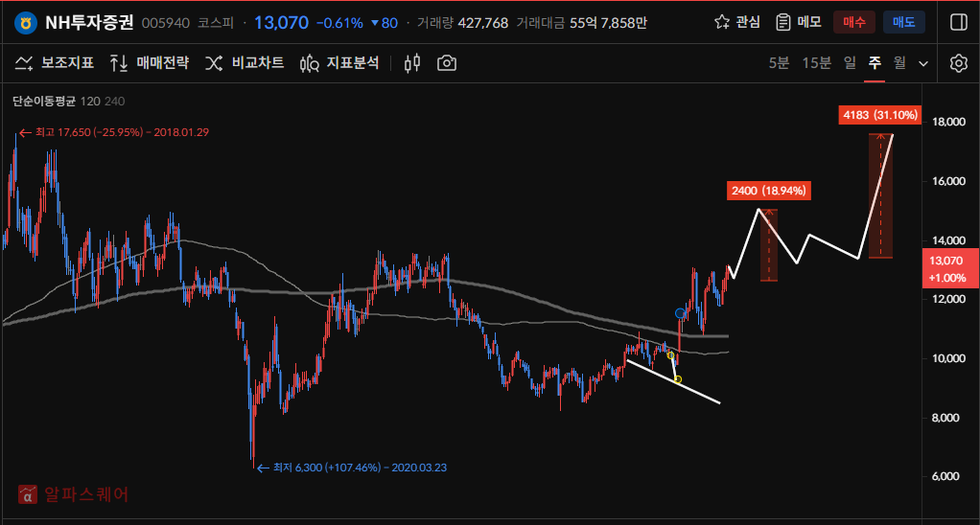980x525 pixels.
Task: Click the NH투자증권 stock name
Action: 89,23
